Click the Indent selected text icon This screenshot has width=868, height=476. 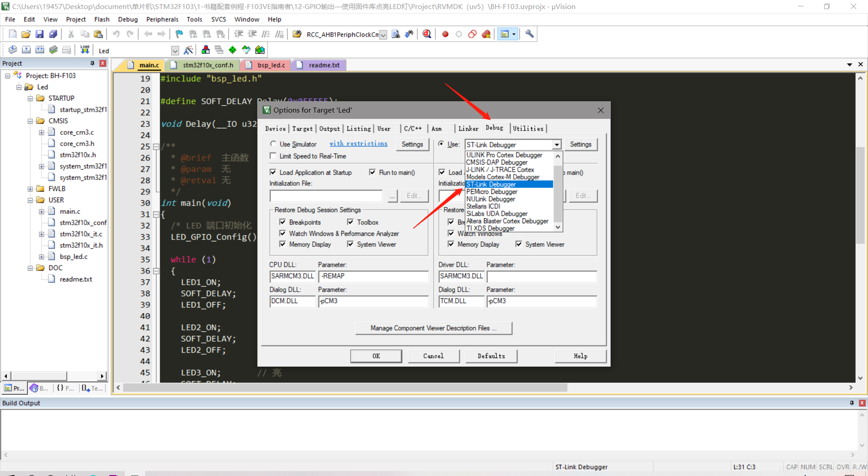(239, 34)
